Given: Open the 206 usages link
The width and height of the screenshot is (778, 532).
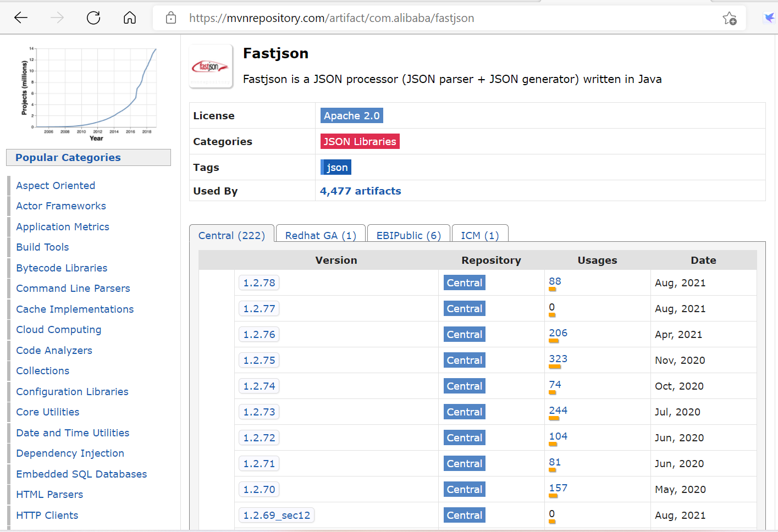Looking at the screenshot, I should [x=558, y=333].
